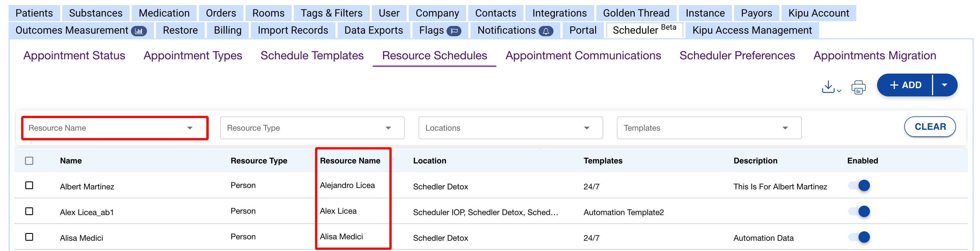
Task: Turn off Alisa Medici enabled switch
Action: click(859, 237)
